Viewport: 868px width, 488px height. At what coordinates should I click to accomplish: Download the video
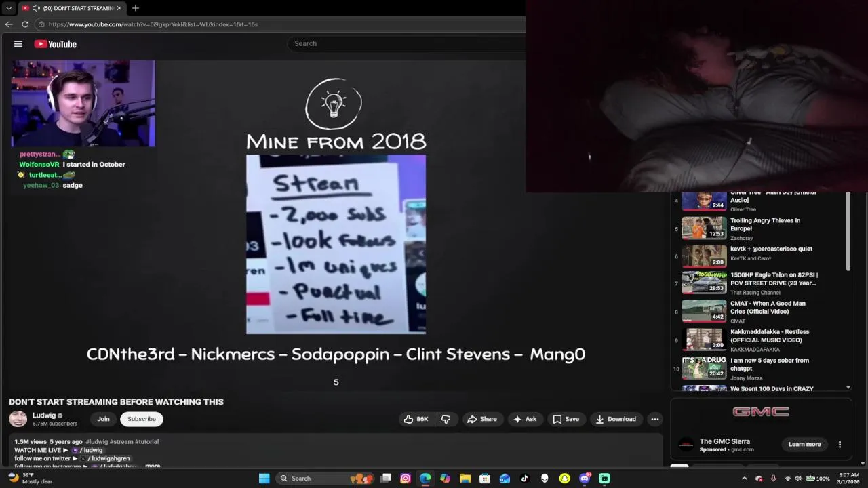point(616,419)
